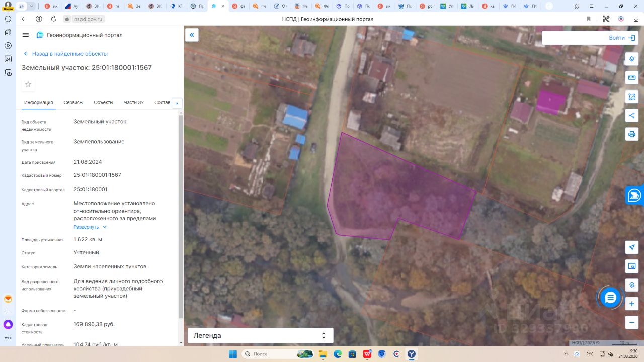
Task: Click the browser profile Войти button
Action: pos(8,6)
